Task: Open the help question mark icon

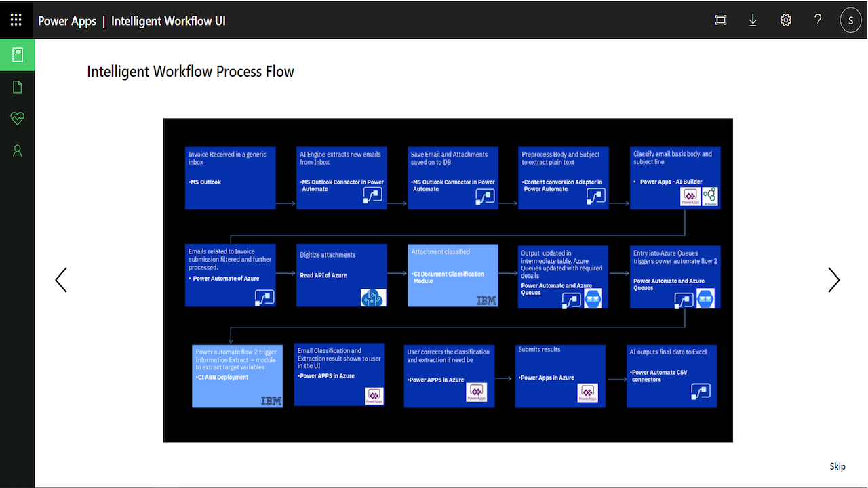Action: [x=818, y=20]
